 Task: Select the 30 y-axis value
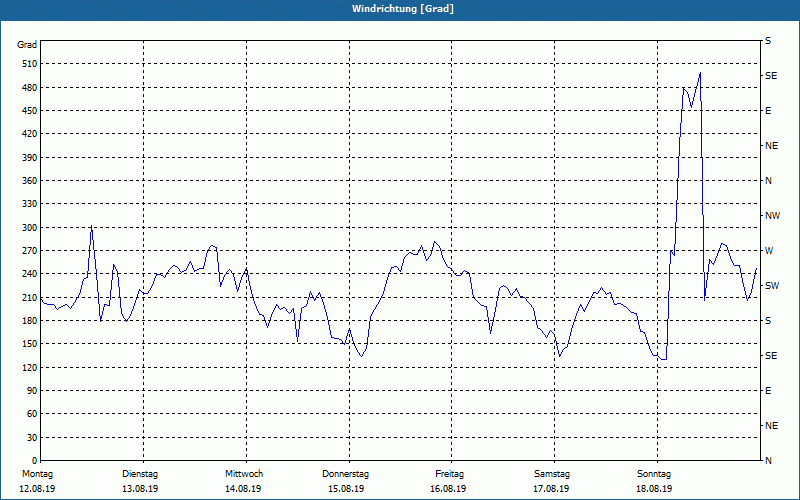(32, 438)
